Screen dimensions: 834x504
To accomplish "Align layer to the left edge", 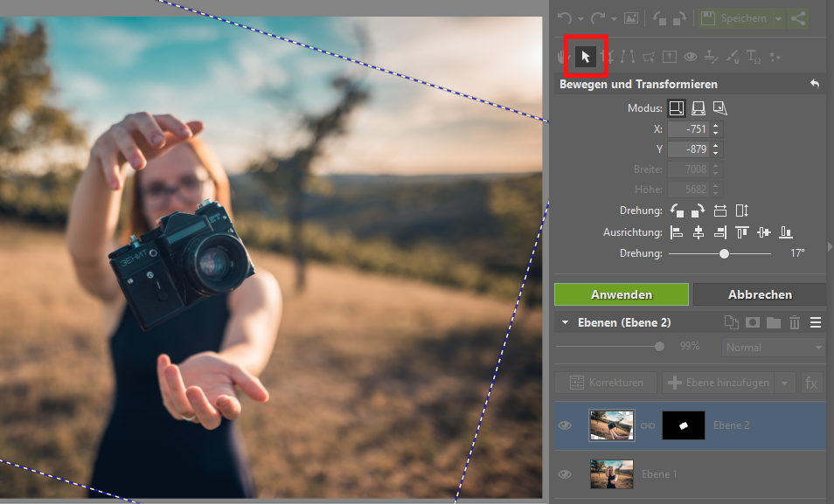I will (x=677, y=232).
